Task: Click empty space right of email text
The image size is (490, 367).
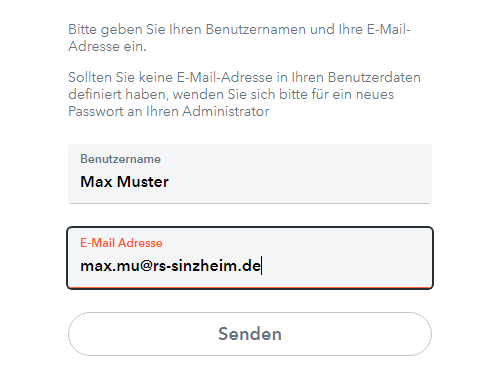Action: 347,266
